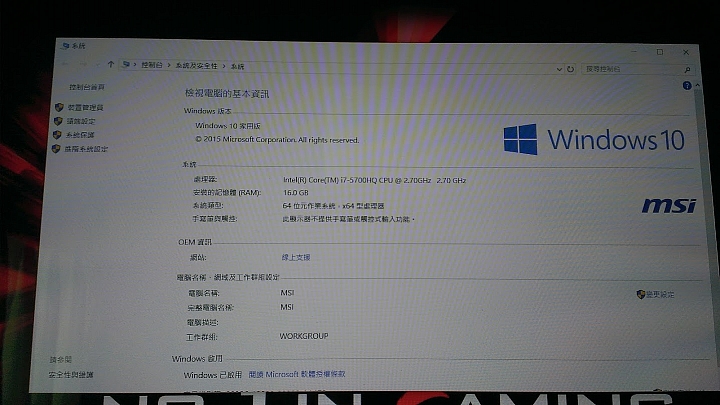Screen dimensions: 720x405
Task: Expand the chevron after 控制台 breadcrumb
Action: (x=169, y=65)
